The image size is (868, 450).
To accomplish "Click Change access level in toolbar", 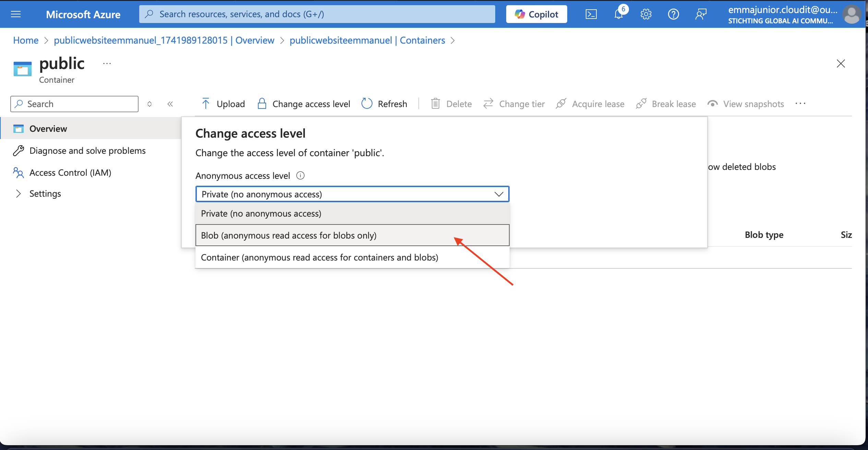I will tap(304, 104).
